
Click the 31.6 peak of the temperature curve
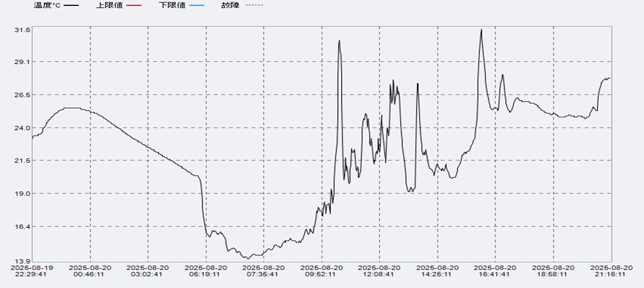[x=481, y=29]
